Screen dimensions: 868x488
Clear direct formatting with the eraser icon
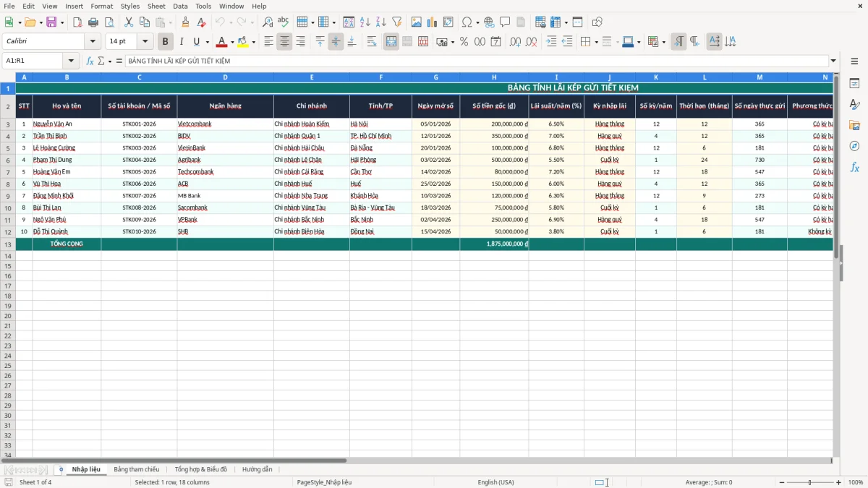(201, 22)
